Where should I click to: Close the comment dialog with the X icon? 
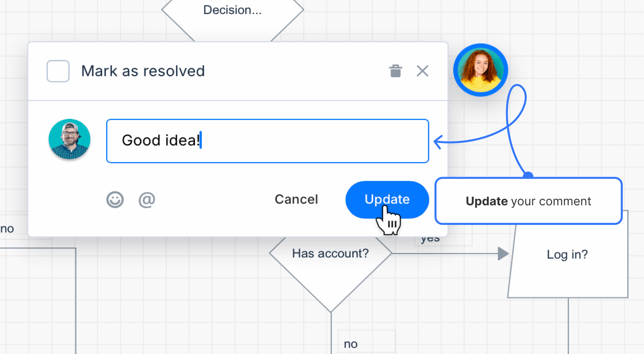(x=422, y=71)
